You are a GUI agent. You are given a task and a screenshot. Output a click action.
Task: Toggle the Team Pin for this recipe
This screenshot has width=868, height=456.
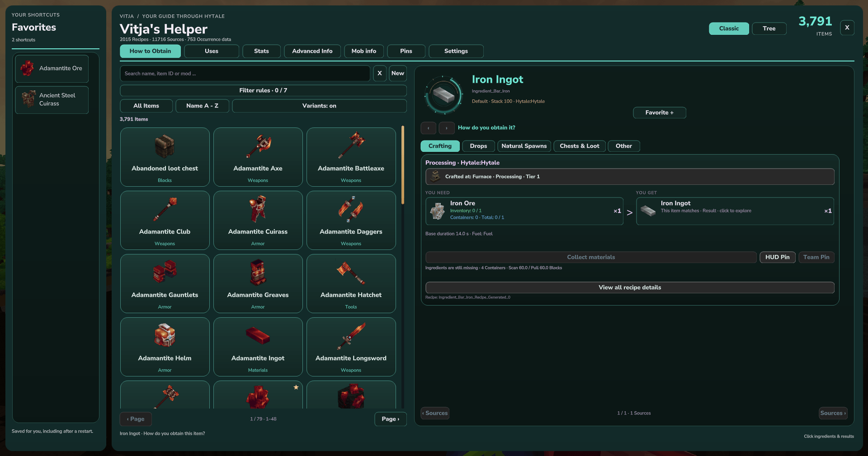(816, 257)
